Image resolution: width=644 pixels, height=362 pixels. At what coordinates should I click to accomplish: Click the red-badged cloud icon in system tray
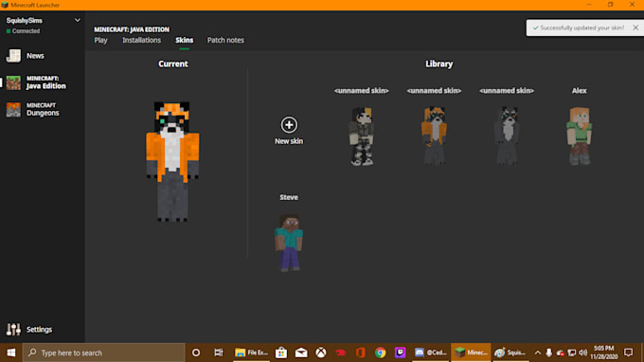(561, 353)
